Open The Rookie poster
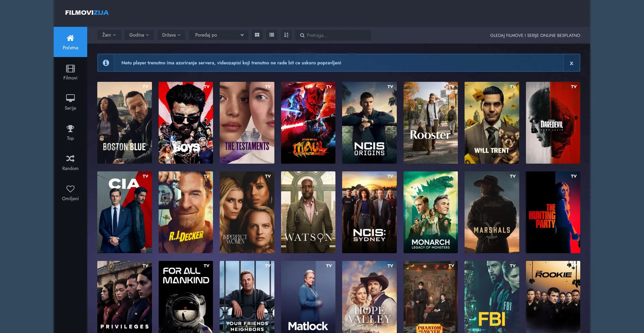644x333 pixels. (x=553, y=297)
